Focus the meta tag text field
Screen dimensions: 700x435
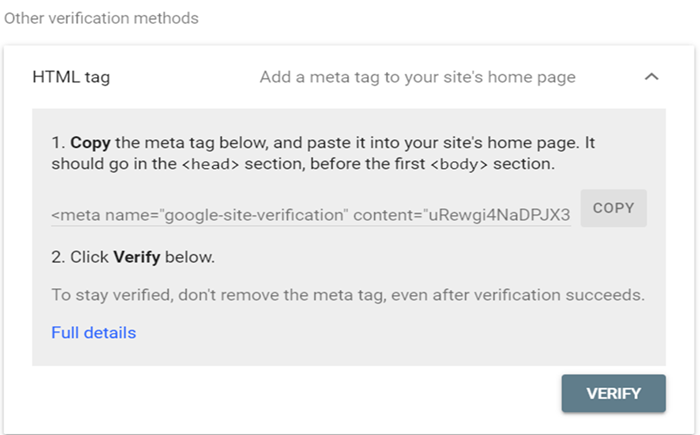[310, 214]
